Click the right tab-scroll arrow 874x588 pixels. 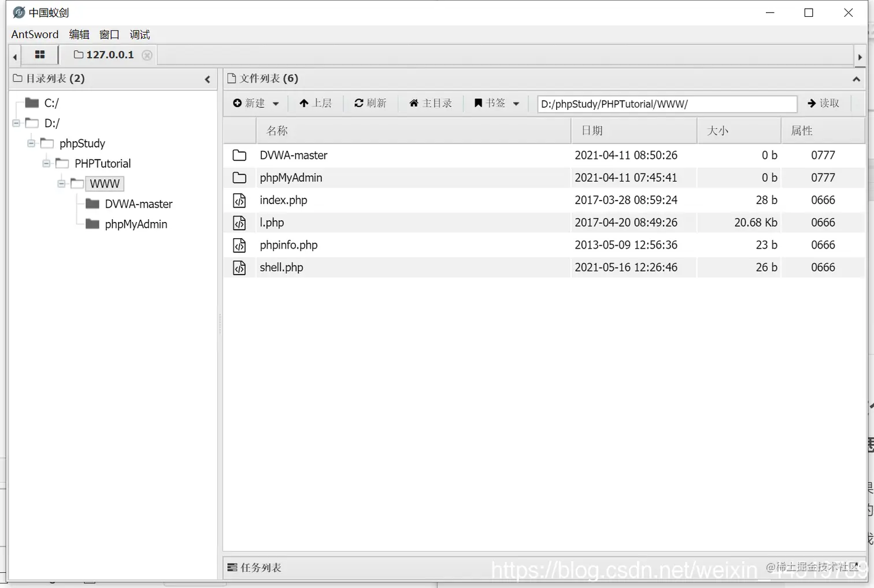[x=860, y=57]
